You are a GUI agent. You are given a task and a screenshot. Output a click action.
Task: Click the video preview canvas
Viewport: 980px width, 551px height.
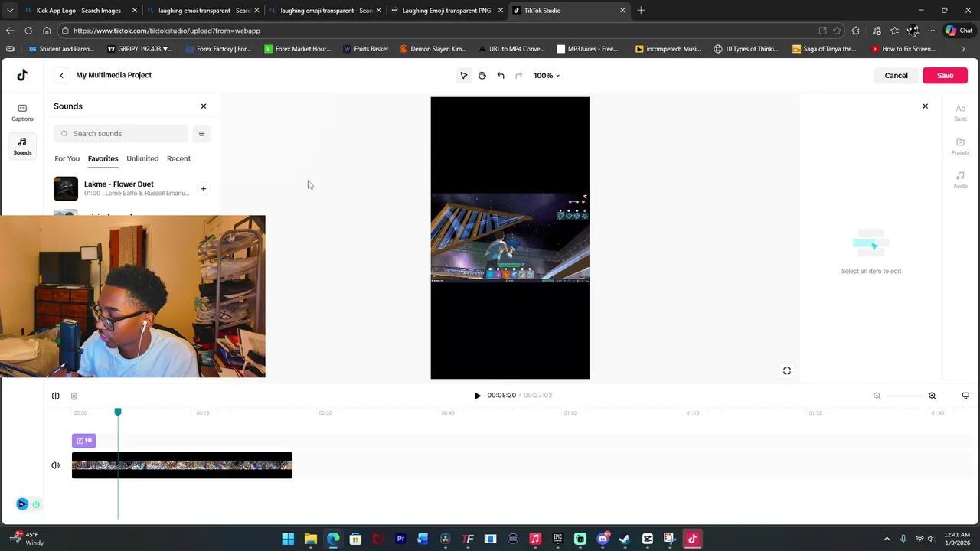pos(510,238)
